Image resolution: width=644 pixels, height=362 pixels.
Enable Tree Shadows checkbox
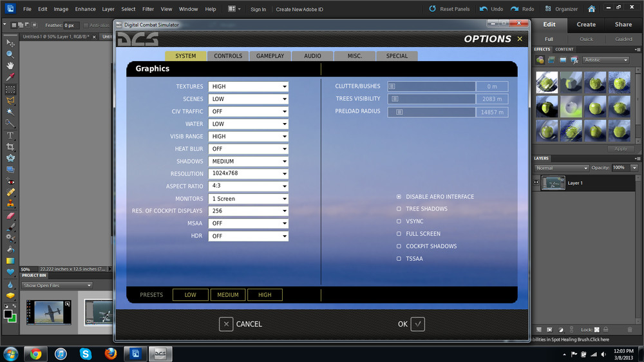[x=399, y=209]
